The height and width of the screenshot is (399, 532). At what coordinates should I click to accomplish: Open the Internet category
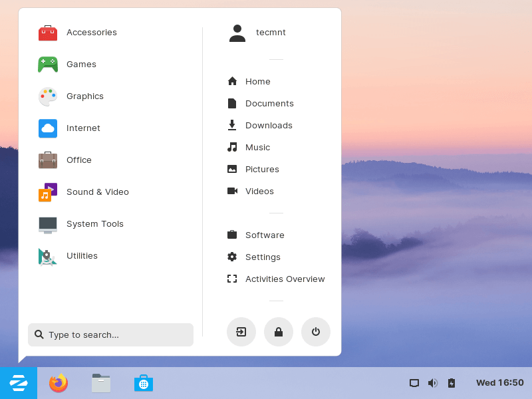pos(83,128)
